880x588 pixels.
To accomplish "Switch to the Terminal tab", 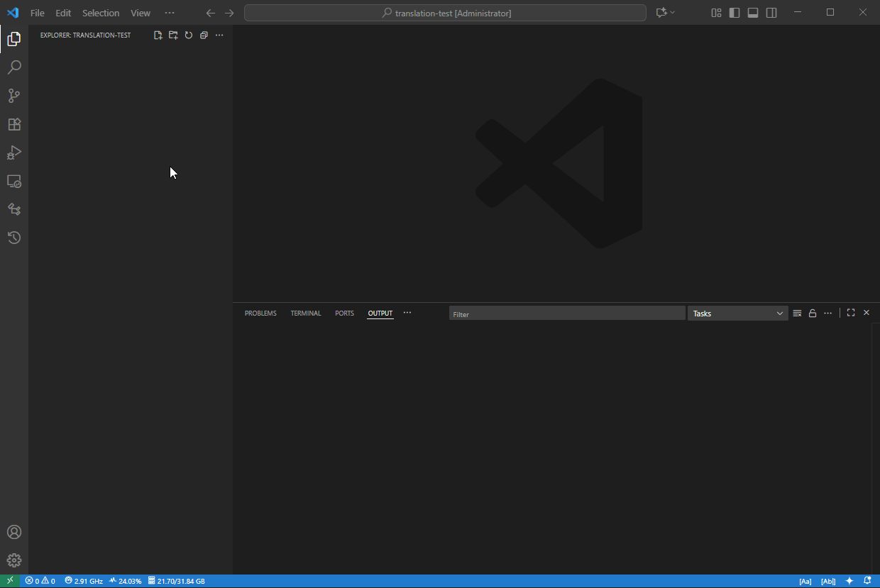I will click(x=306, y=314).
